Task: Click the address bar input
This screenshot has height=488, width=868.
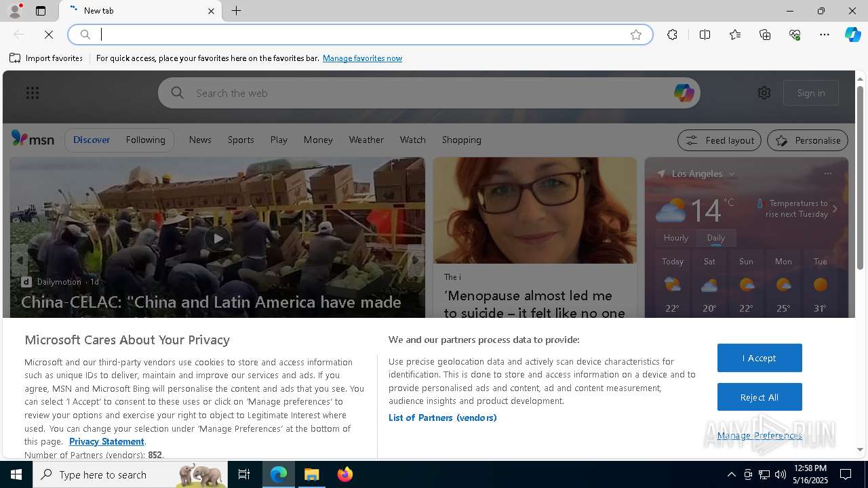Action: click(359, 35)
